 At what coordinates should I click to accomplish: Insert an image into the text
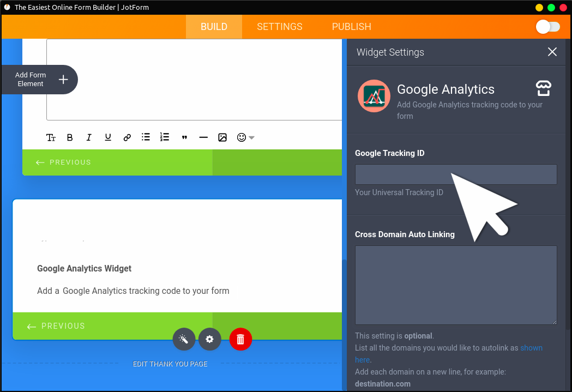tap(222, 137)
